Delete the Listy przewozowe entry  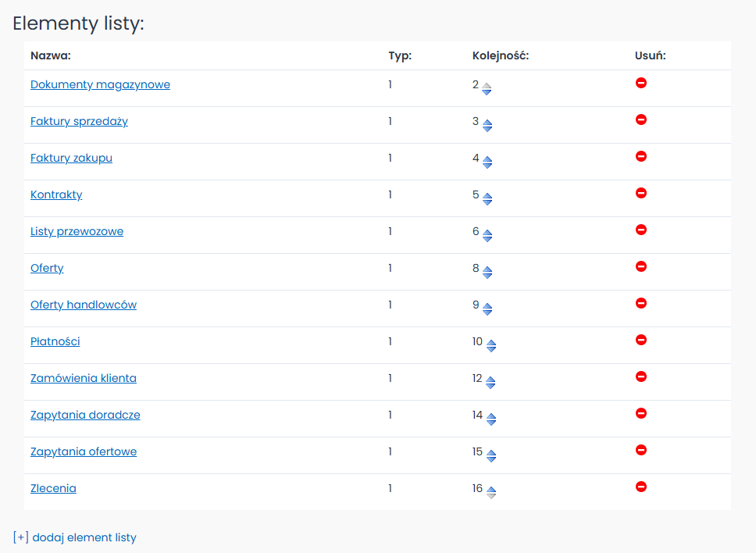click(640, 230)
